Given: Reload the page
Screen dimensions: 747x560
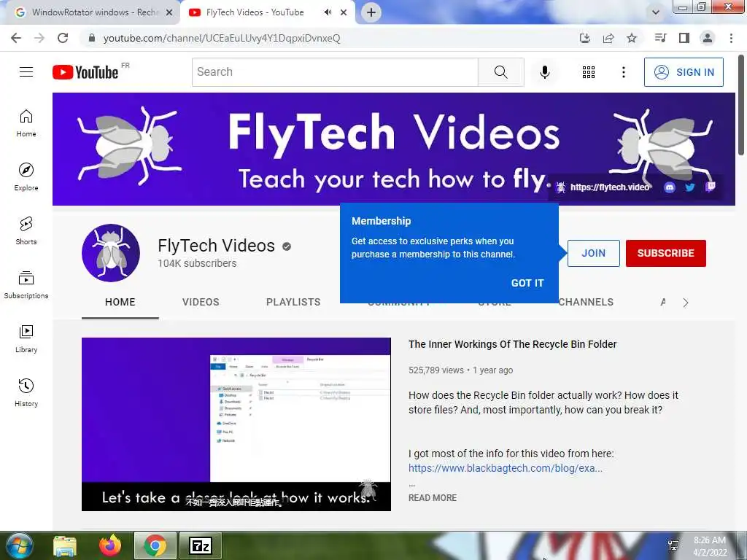Looking at the screenshot, I should (63, 38).
